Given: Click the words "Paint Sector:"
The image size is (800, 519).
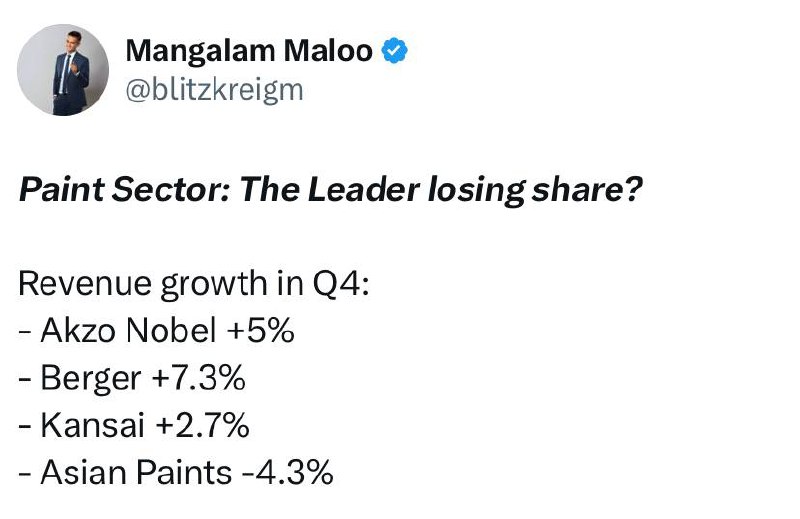Looking at the screenshot, I should pyautogui.click(x=124, y=189).
